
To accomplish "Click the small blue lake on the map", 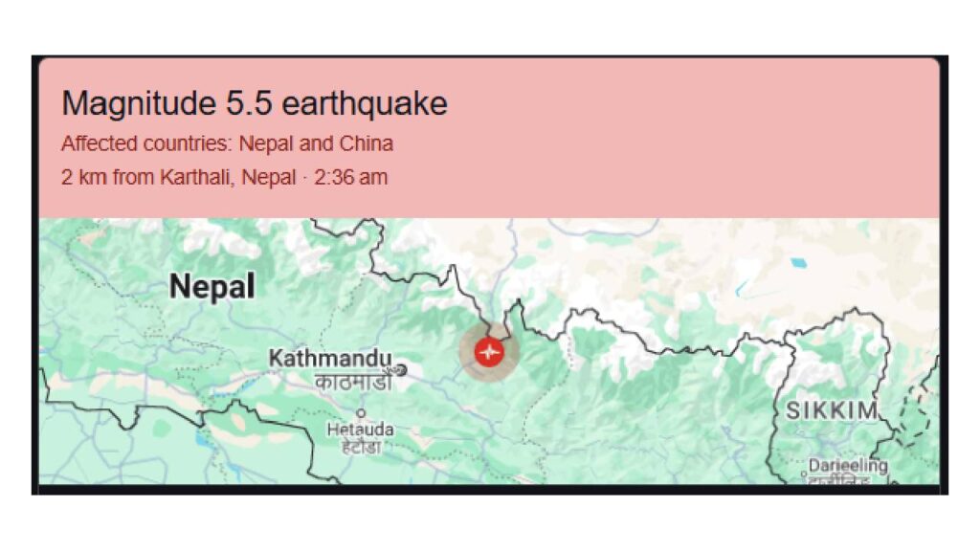I will pos(795,259).
